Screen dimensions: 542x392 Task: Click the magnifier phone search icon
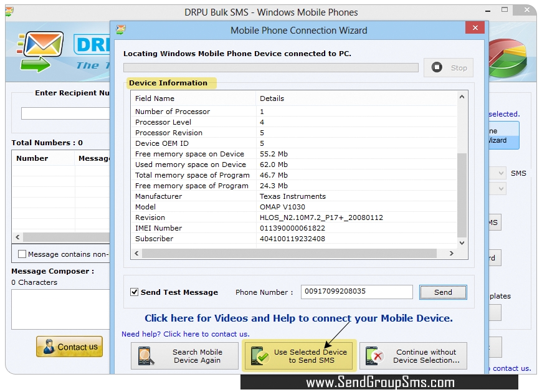tap(146, 356)
